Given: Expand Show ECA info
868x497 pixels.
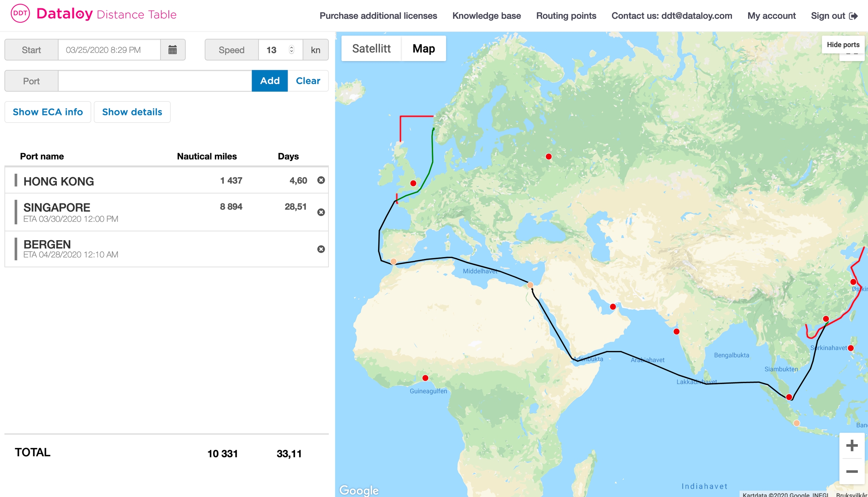Looking at the screenshot, I should 48,112.
